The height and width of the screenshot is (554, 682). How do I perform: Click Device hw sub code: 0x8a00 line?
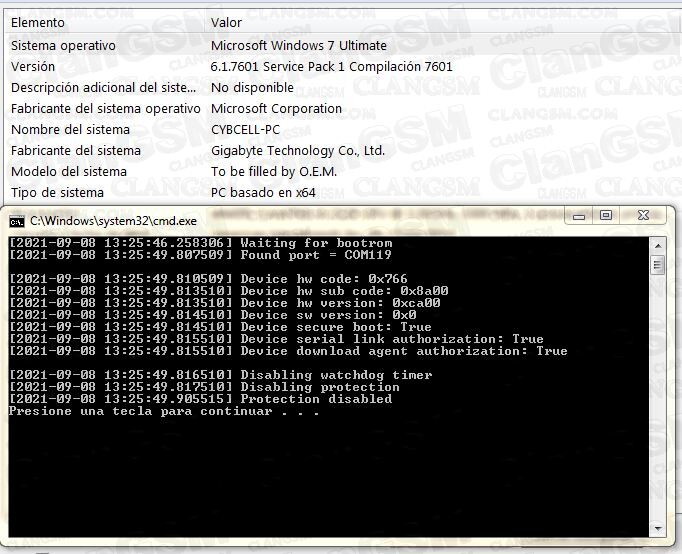coord(228,291)
